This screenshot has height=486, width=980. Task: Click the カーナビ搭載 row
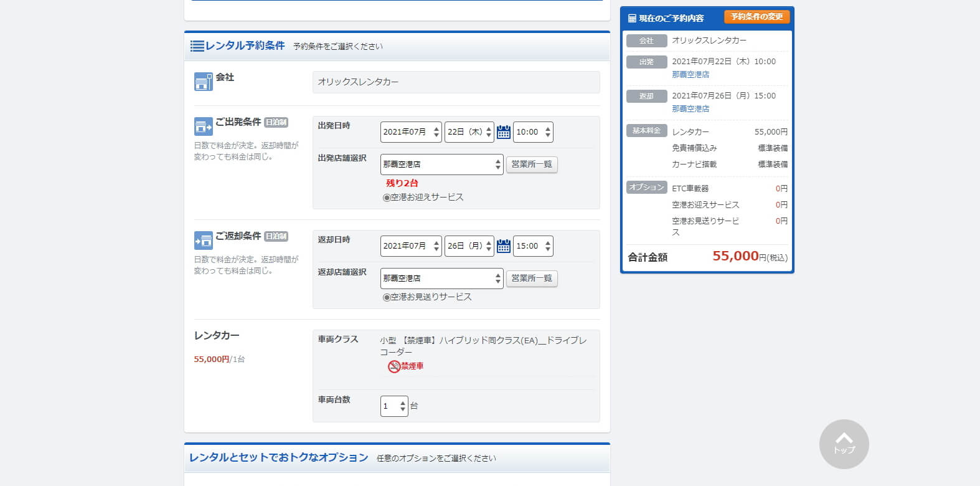pos(730,164)
